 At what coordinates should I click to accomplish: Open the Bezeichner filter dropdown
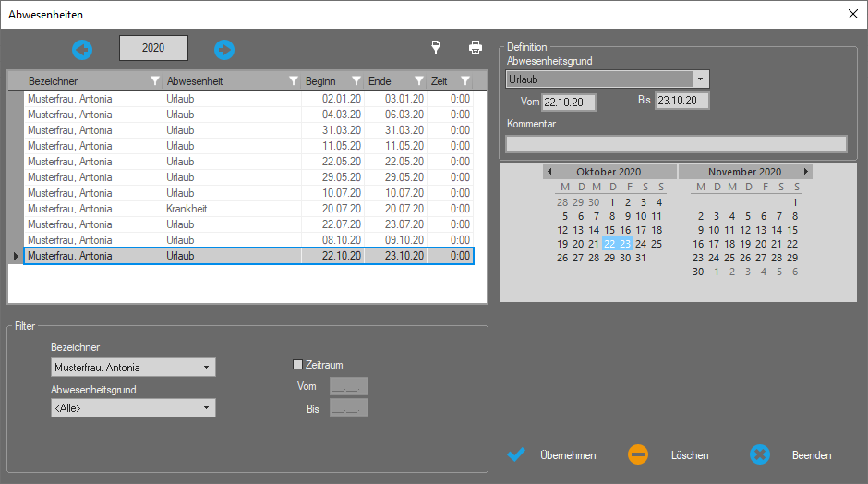point(206,368)
